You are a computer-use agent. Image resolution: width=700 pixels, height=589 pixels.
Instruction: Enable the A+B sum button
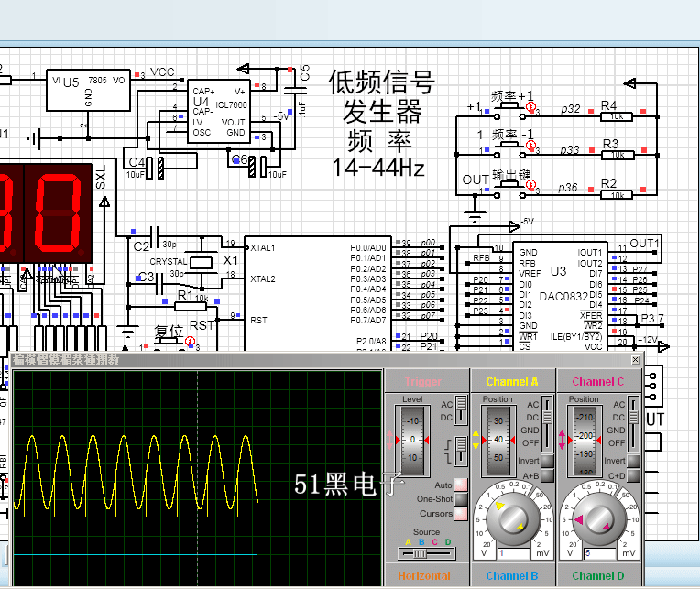coord(547,475)
